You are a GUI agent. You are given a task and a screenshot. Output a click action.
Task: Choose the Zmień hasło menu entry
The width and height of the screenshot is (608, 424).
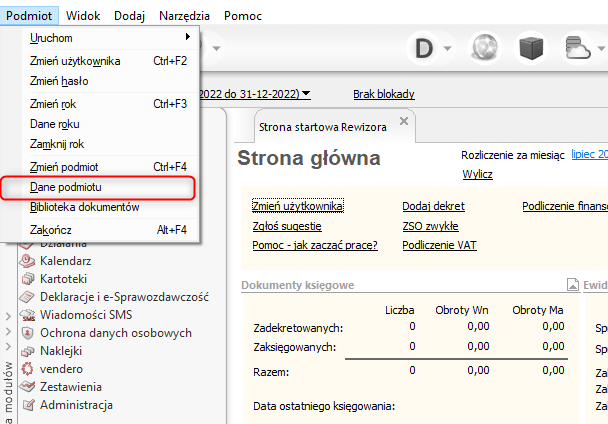[60, 80]
